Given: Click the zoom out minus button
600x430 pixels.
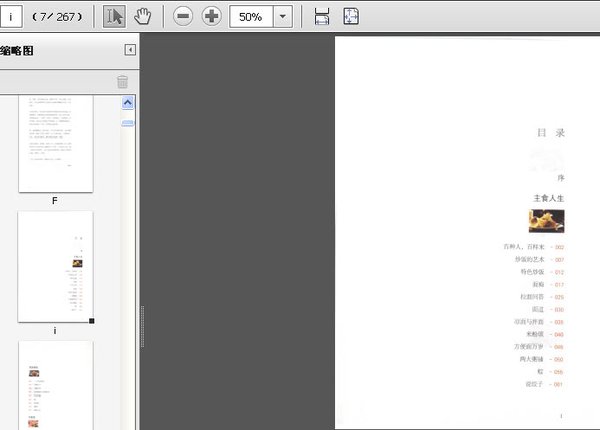Looking at the screenshot, I should [x=183, y=16].
